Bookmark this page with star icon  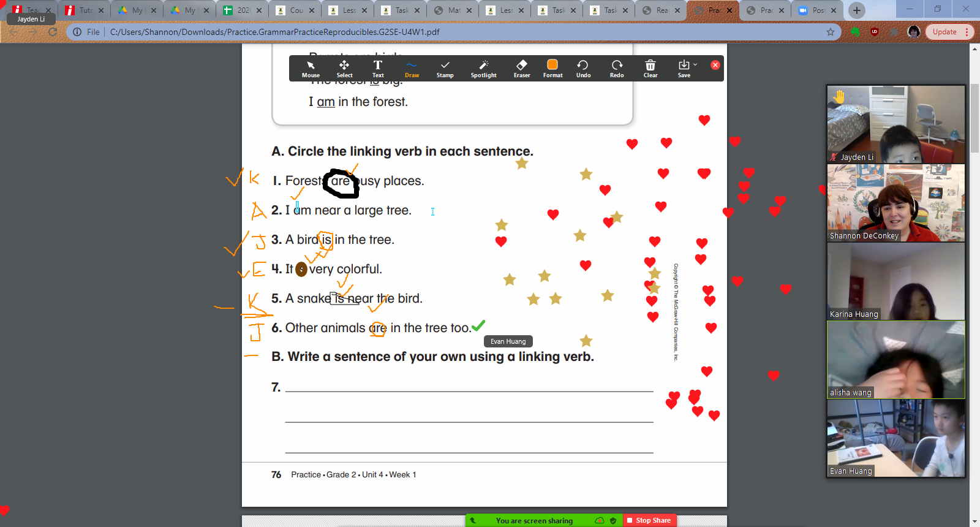[x=831, y=32]
